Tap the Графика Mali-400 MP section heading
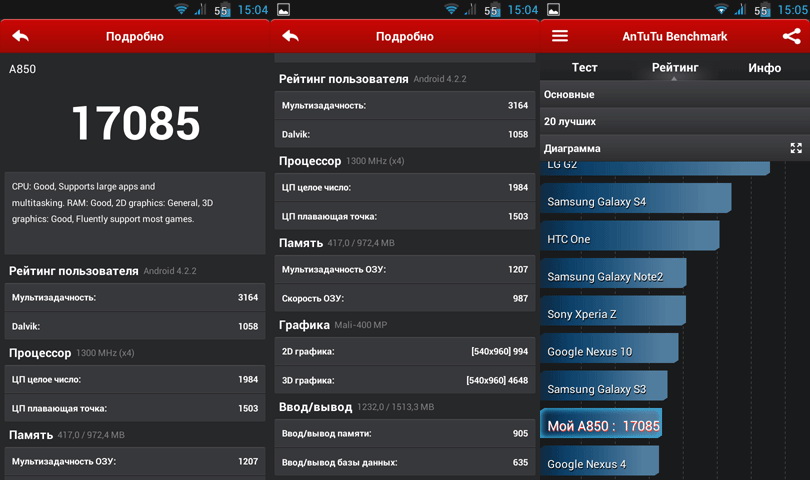 [333, 325]
